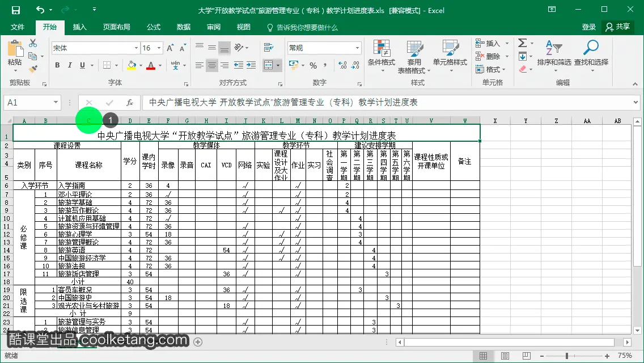Image resolution: width=644 pixels, height=363 pixels.
Task: Click the 共享 share button
Action: click(x=618, y=27)
